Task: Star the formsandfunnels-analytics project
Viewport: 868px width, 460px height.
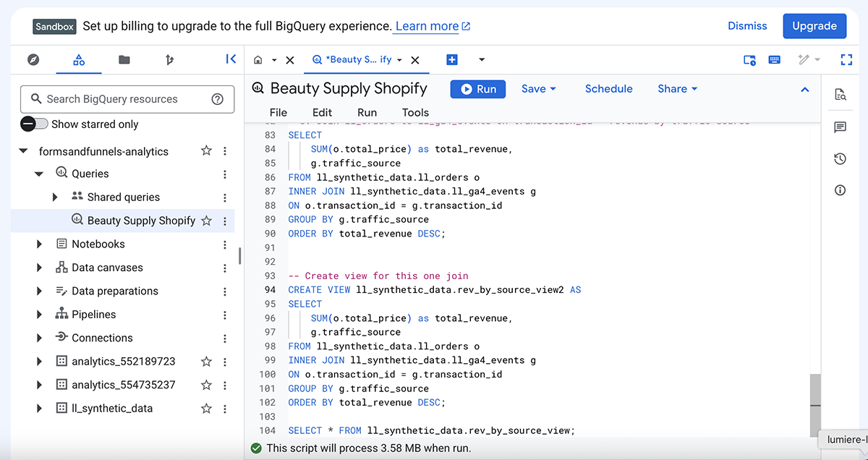Action: pyautogui.click(x=206, y=151)
